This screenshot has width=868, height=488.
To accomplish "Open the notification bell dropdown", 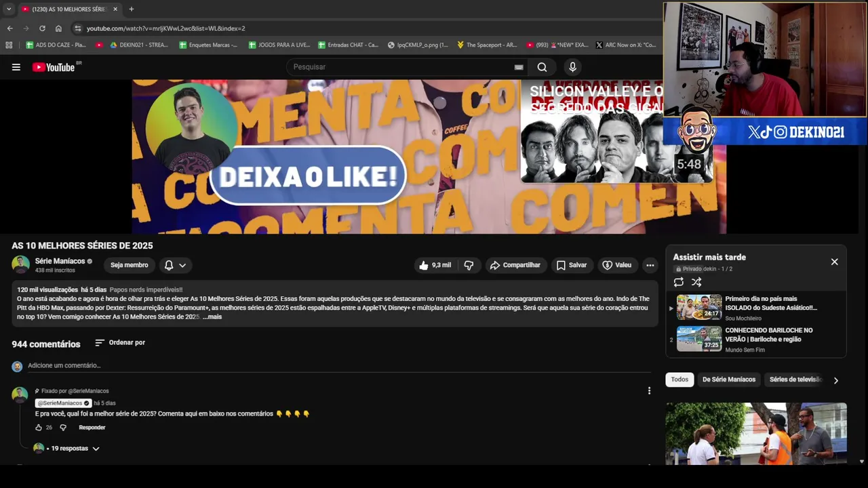I will click(175, 265).
